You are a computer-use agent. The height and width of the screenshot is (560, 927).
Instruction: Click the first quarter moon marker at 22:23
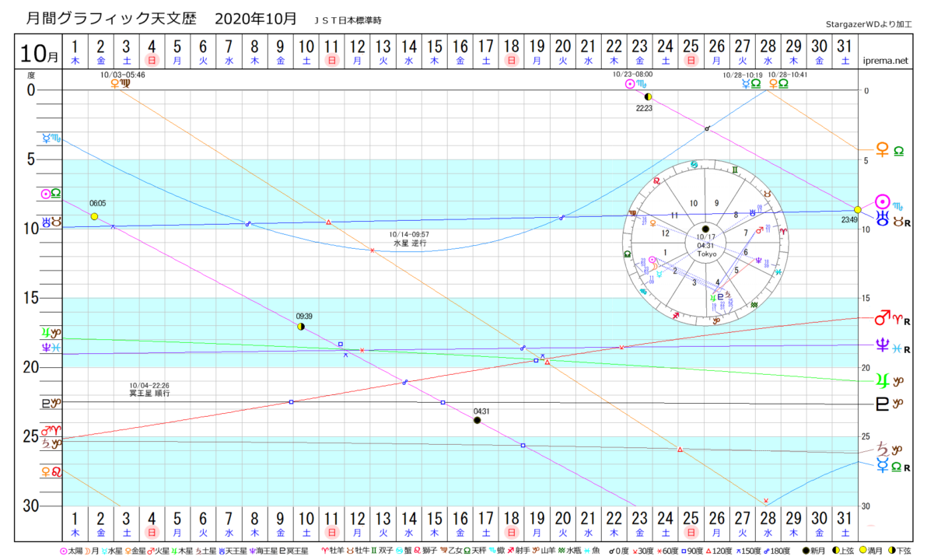point(648,96)
